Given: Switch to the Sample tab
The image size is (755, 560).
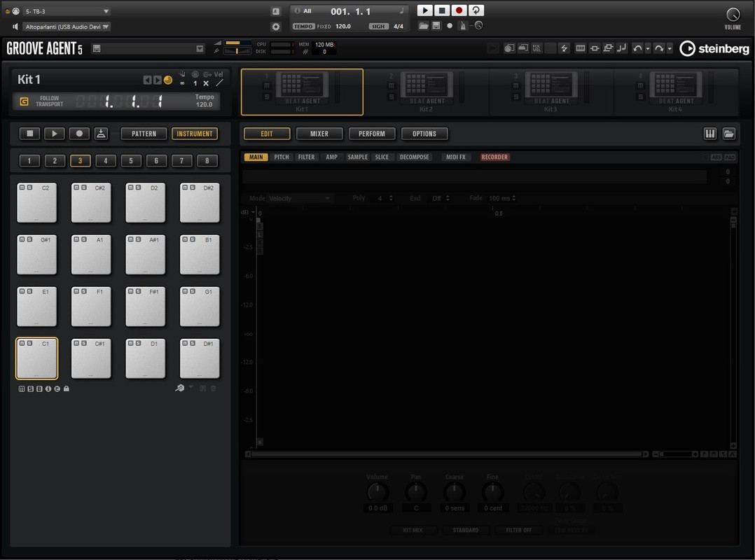Looking at the screenshot, I should [x=357, y=157].
